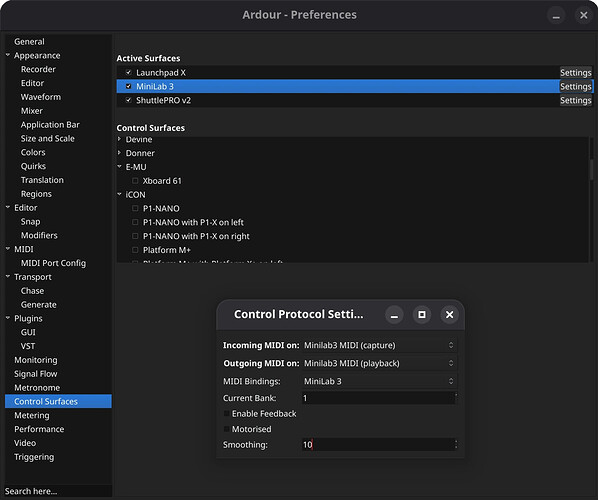Select MIDI Port Config in sidebar
This screenshot has width=598, height=500.
[53, 263]
